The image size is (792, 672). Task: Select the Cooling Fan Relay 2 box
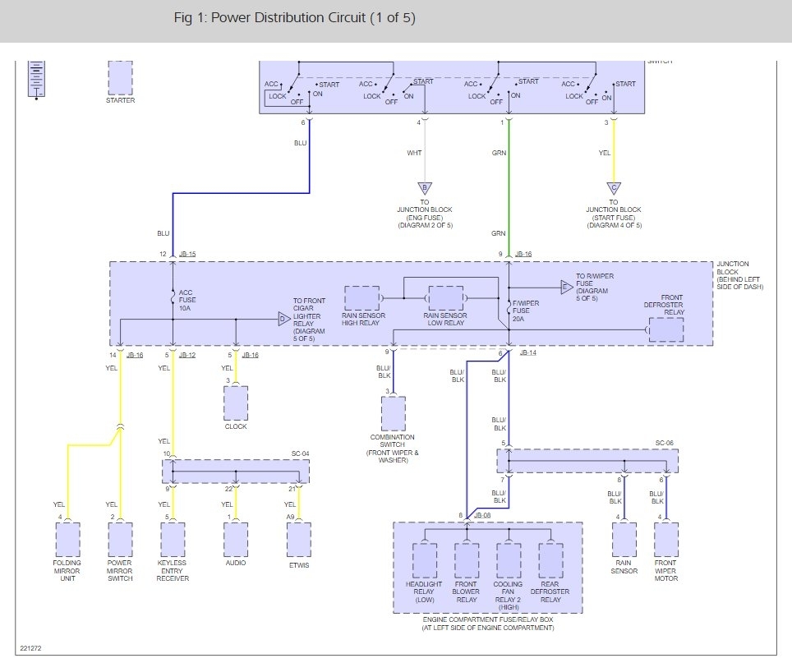(509, 560)
